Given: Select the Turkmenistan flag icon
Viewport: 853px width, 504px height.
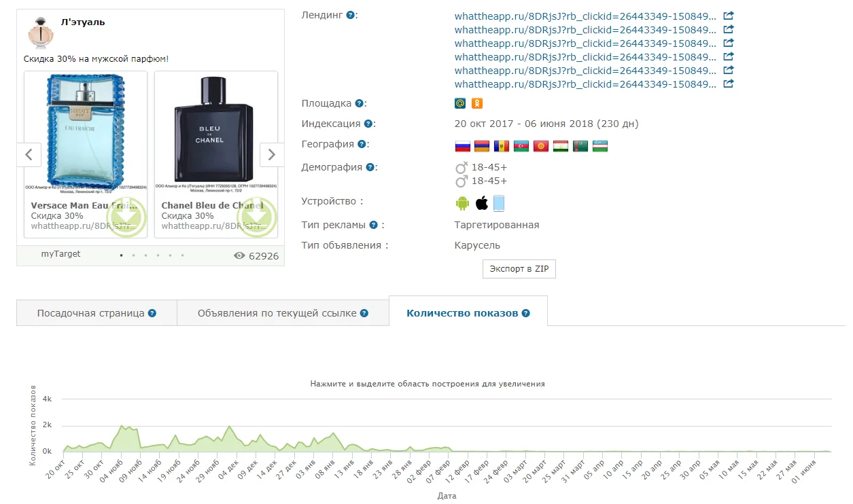Looking at the screenshot, I should [580, 146].
